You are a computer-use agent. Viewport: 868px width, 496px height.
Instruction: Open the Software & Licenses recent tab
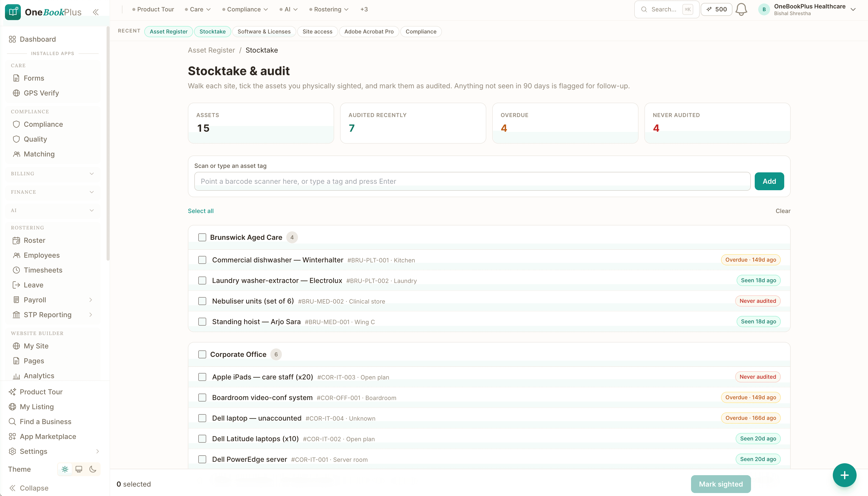click(264, 31)
